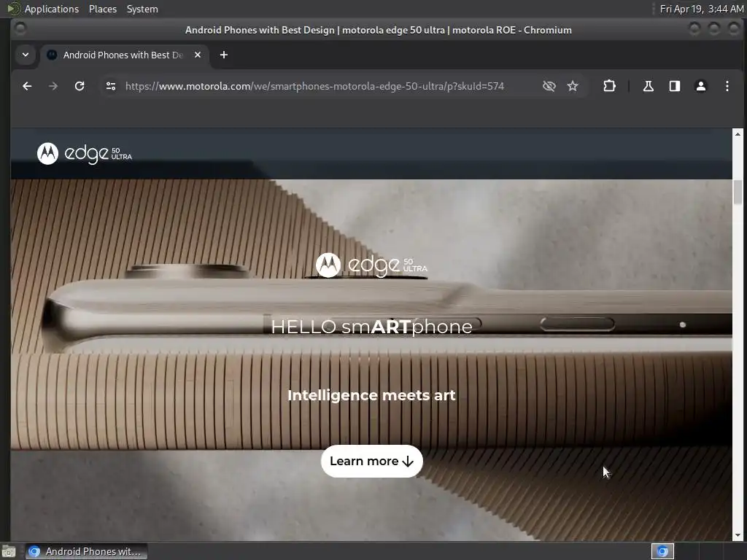
Task: Open the profile avatar menu
Action: click(x=701, y=86)
